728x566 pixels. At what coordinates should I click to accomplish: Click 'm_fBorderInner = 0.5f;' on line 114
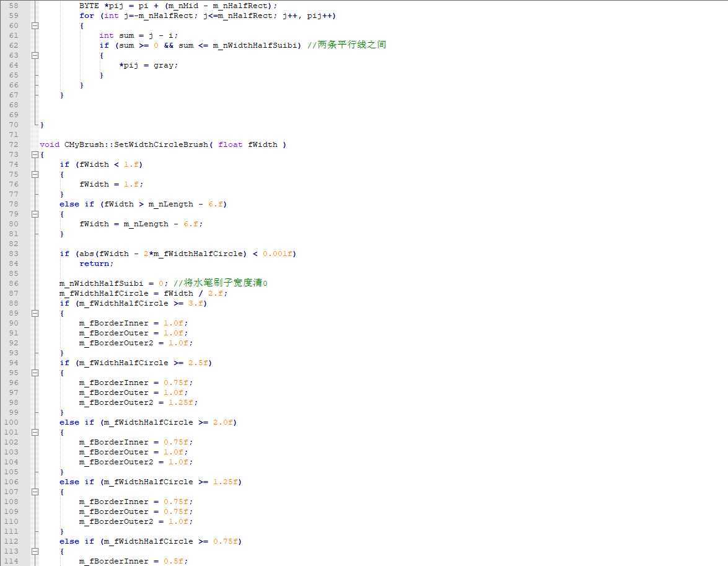point(134,562)
